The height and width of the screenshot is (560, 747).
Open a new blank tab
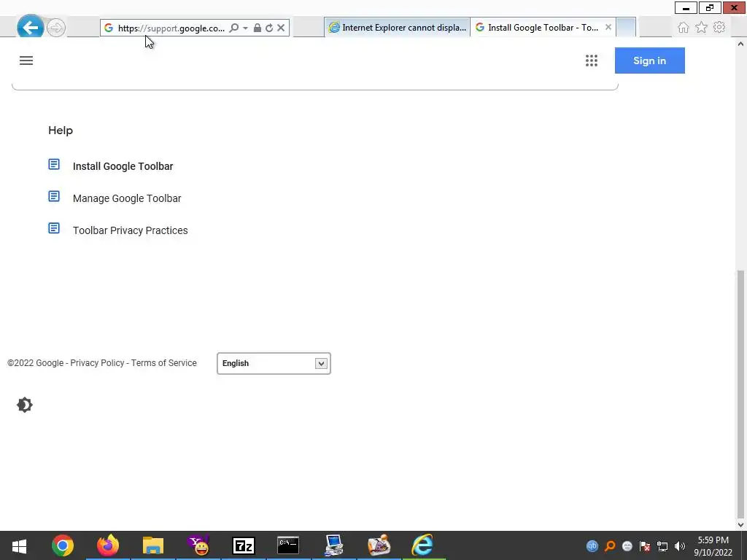pos(626,28)
